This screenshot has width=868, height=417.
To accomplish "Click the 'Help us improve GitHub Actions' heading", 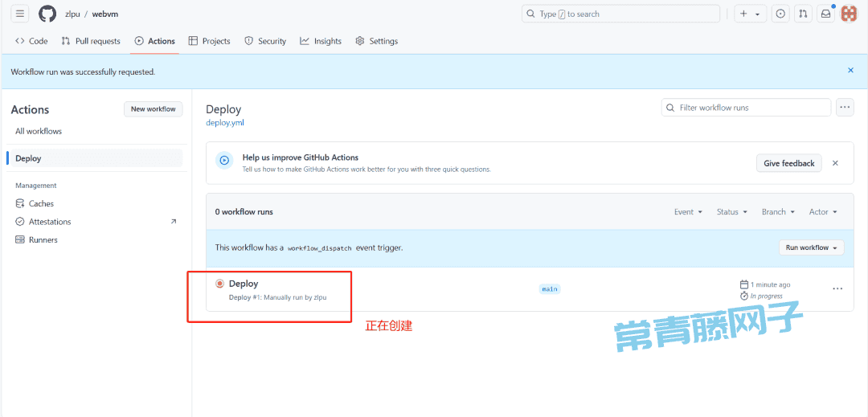I will pyautogui.click(x=300, y=157).
